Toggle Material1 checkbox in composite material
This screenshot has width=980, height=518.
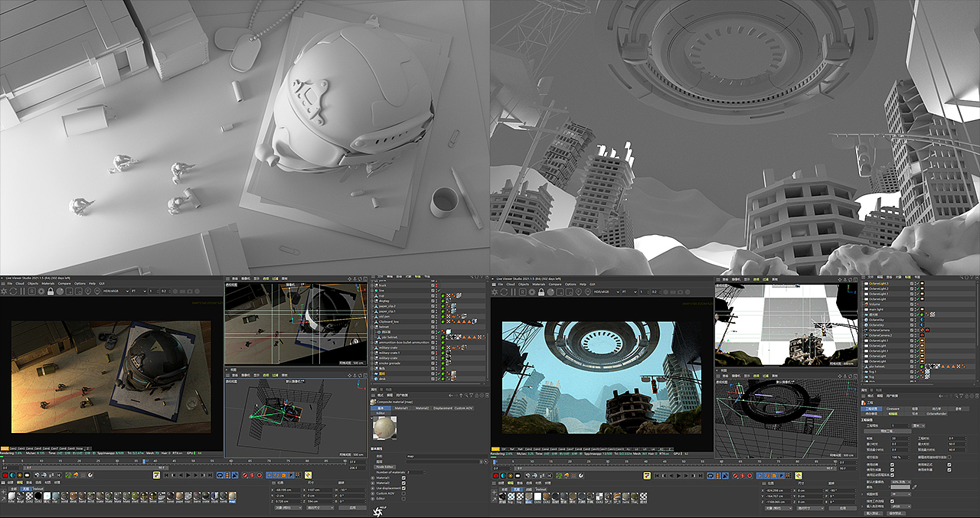click(x=403, y=477)
